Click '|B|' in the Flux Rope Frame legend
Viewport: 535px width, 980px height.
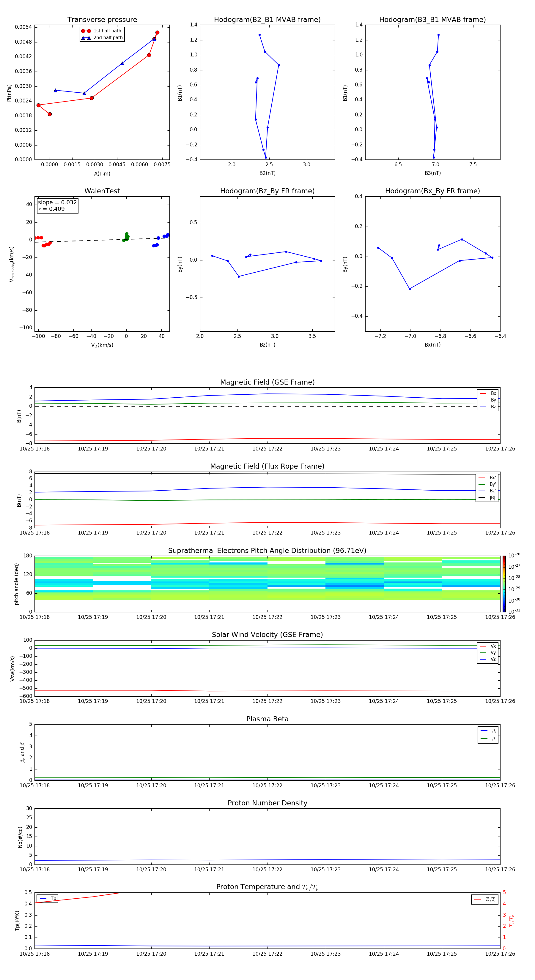tap(487, 498)
